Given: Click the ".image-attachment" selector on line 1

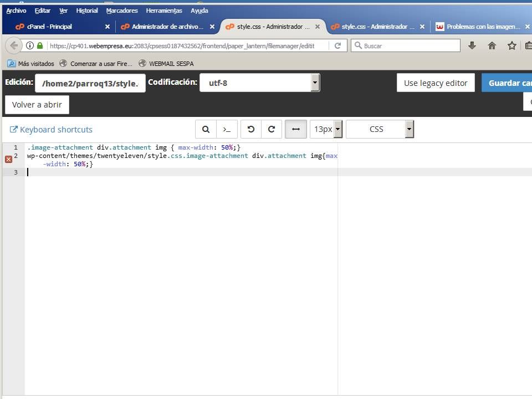Looking at the screenshot, I should (x=60, y=147).
